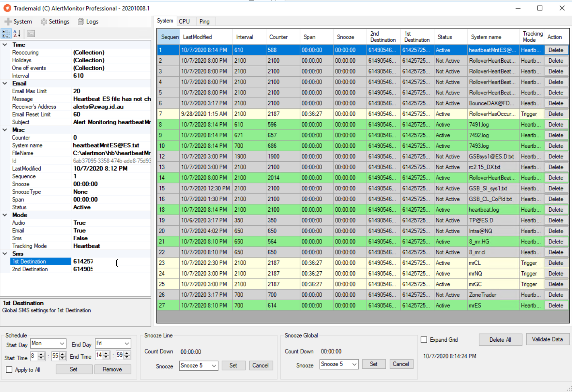Sort properties alphabetically with A-Z icon

pos(17,34)
